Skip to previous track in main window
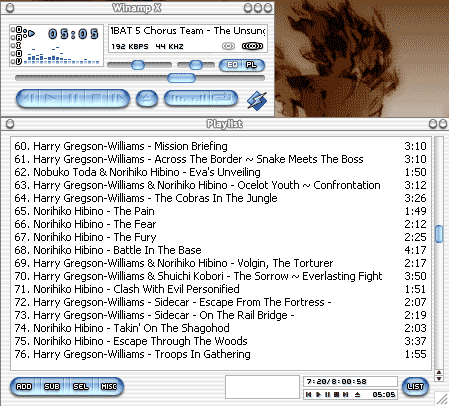 coord(29,99)
